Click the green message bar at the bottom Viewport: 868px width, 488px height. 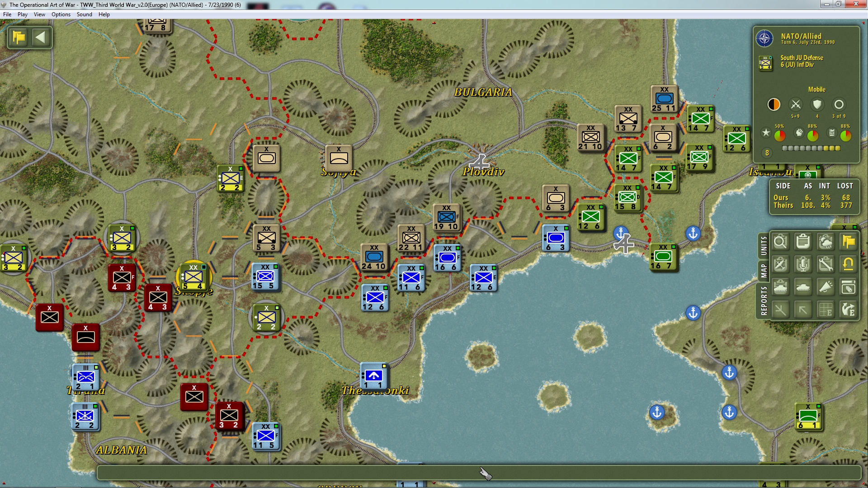[479, 473]
